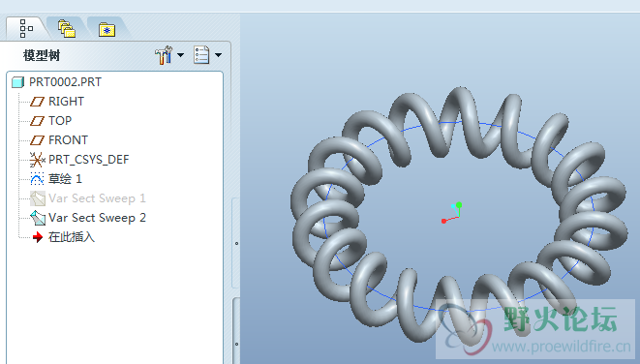This screenshot has width=640, height=364.
Task: Click the navigator panel collapse handle
Action: click(x=236, y=243)
